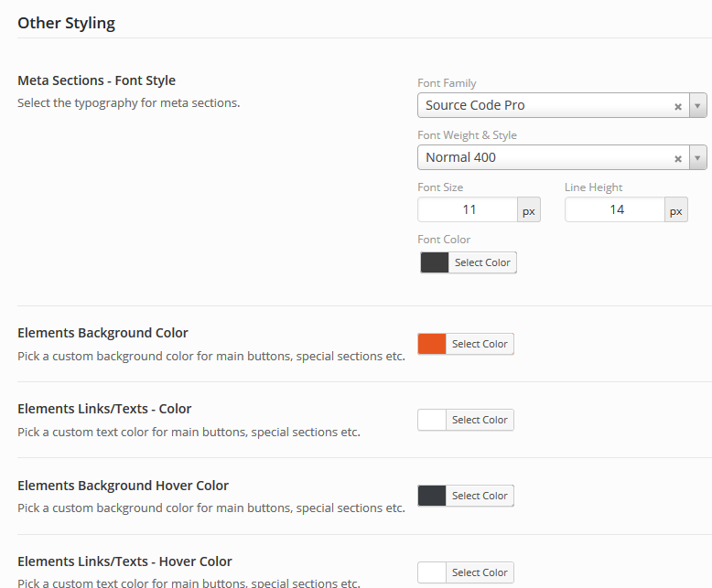Expand Font Weight & Style dropdown arrow

coord(697,158)
